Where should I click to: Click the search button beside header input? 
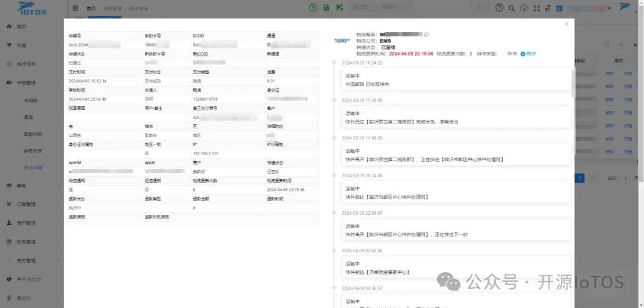coord(480,7)
